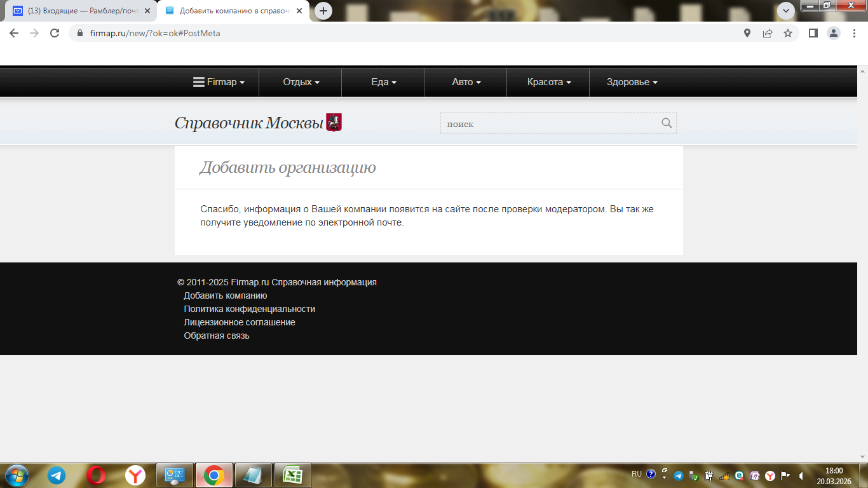Open the Chrome profile avatar

834,33
